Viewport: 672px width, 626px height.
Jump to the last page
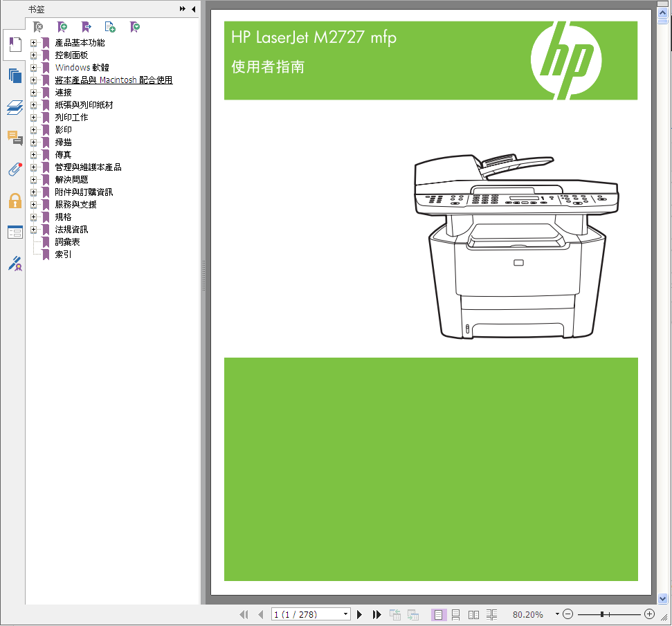click(376, 614)
